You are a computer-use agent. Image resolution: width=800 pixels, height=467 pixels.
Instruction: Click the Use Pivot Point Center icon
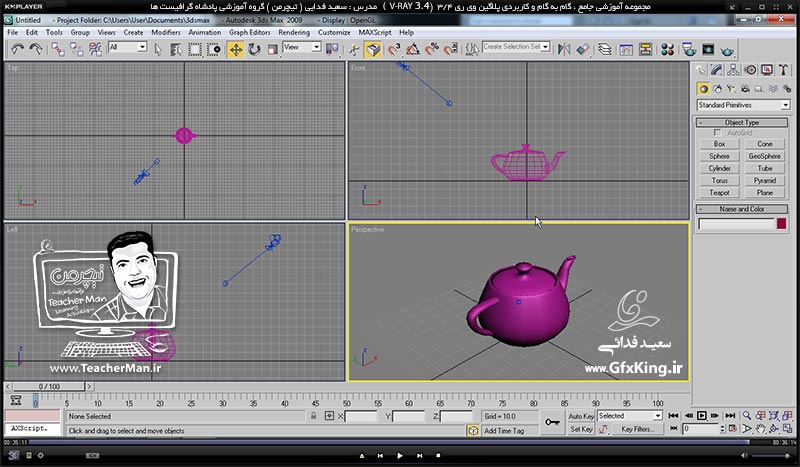(x=332, y=50)
